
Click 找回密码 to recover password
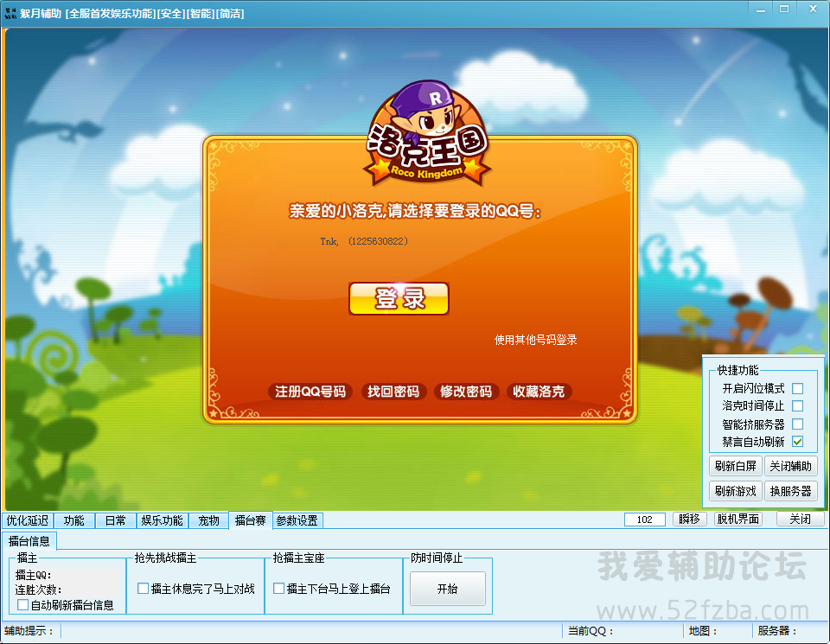[x=393, y=392]
